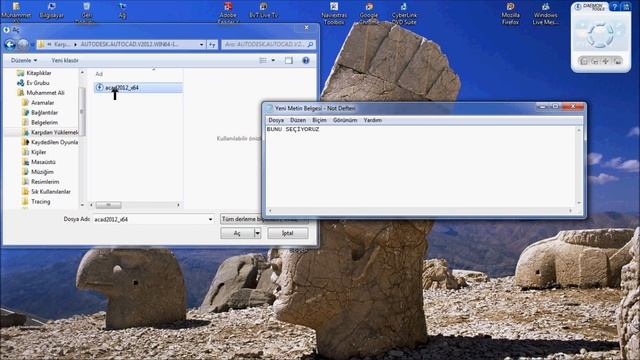Open the Ağ network desktop icon

click(122, 10)
